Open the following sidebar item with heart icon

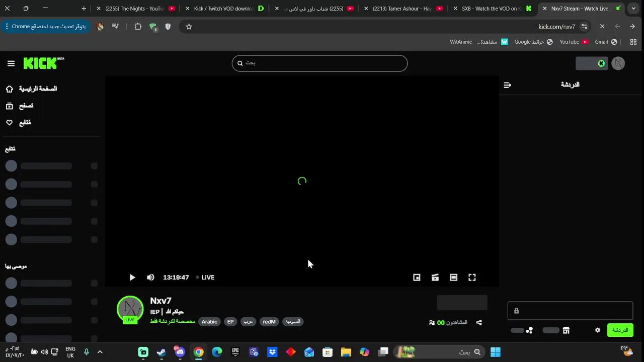[x=18, y=123]
